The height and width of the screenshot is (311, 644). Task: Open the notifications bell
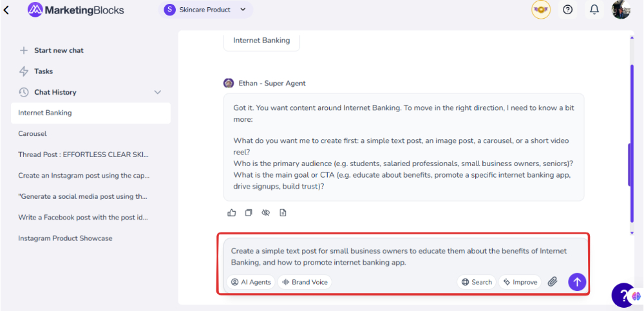tap(594, 10)
